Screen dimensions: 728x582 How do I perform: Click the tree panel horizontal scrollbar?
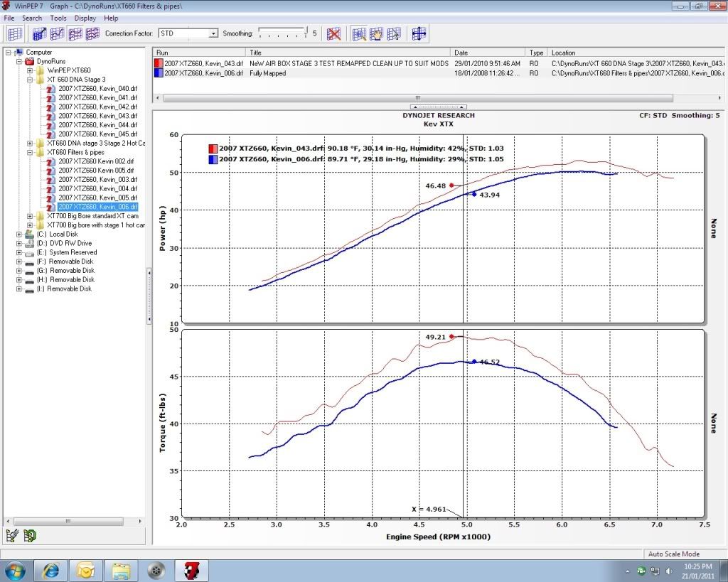(68, 521)
